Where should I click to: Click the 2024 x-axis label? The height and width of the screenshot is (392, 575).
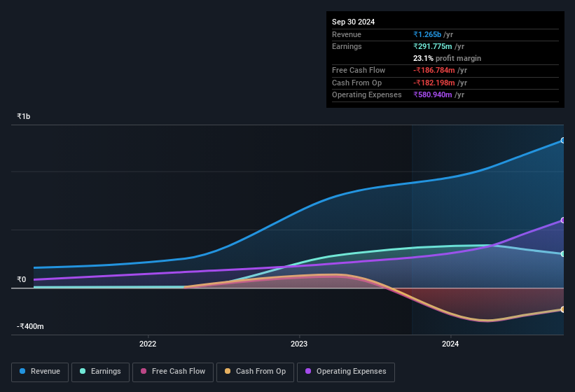(450, 344)
